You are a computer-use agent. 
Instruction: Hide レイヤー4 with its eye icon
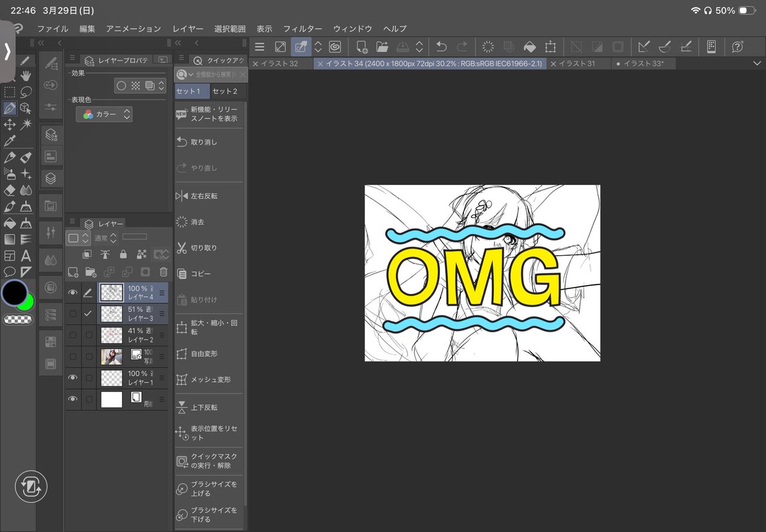pyautogui.click(x=73, y=292)
